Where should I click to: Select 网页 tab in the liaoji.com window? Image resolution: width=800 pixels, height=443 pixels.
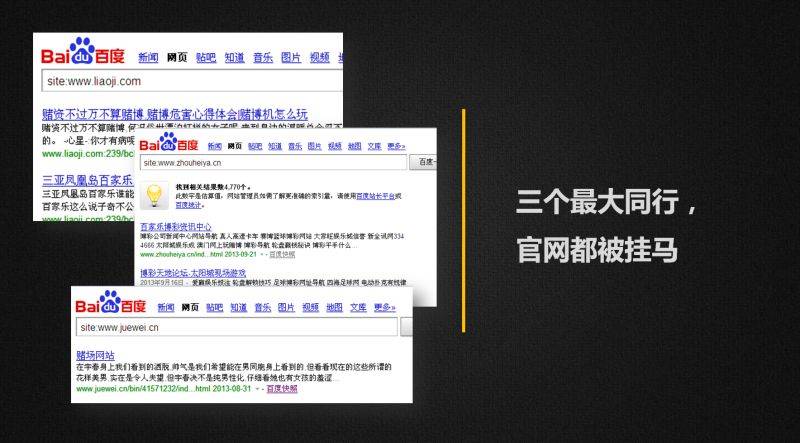point(177,58)
